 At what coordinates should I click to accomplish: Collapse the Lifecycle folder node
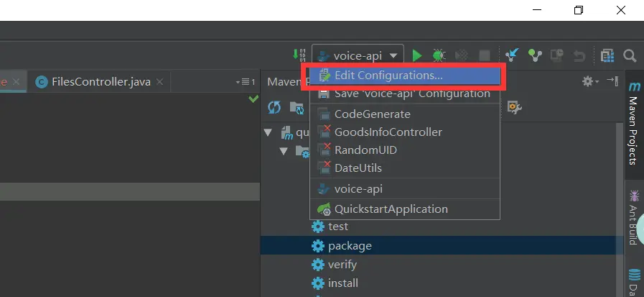pos(284,151)
